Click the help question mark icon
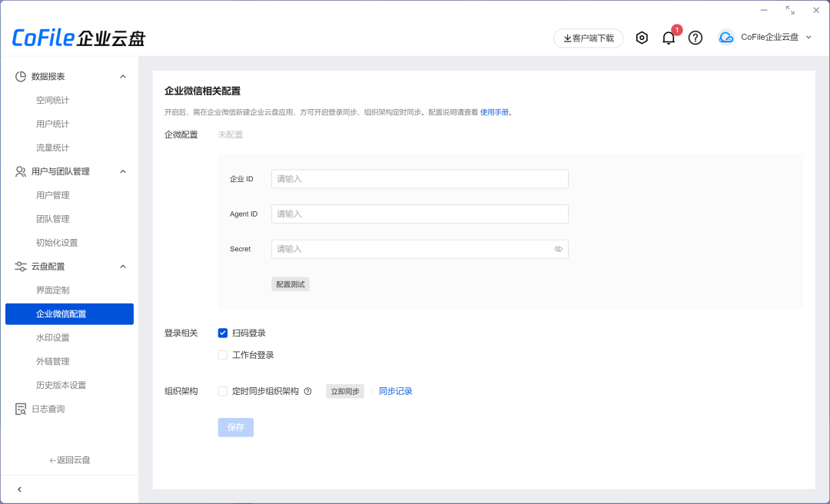830x504 pixels. click(695, 37)
